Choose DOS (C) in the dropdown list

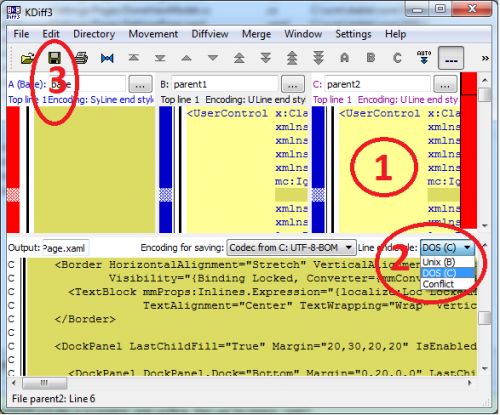447,273
